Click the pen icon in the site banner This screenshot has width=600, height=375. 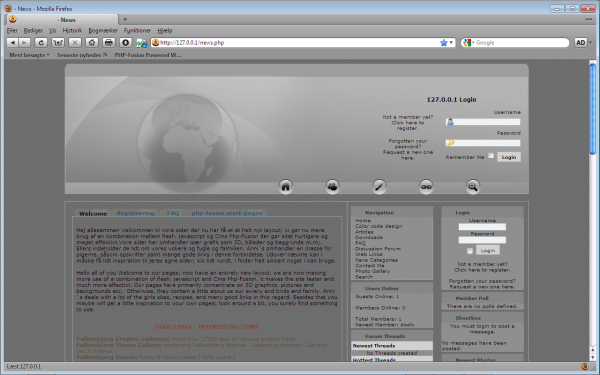379,186
